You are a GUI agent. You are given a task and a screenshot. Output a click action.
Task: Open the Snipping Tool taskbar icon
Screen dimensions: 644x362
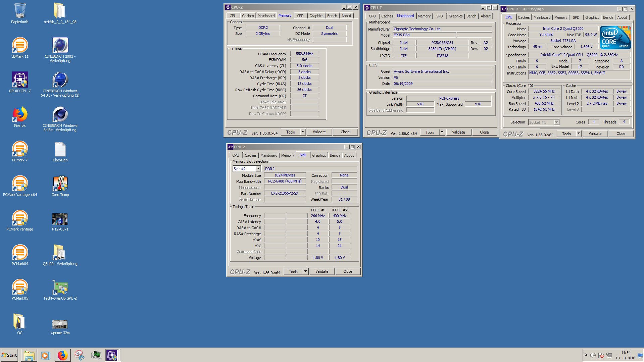pyautogui.click(x=79, y=355)
